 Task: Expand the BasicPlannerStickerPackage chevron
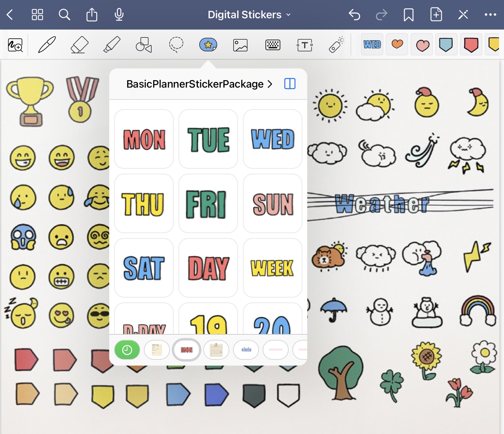tap(270, 84)
